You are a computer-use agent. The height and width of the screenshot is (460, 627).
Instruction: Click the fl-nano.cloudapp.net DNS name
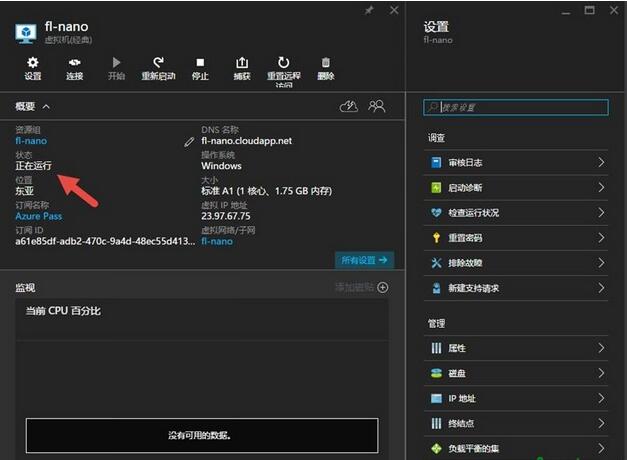pos(246,141)
